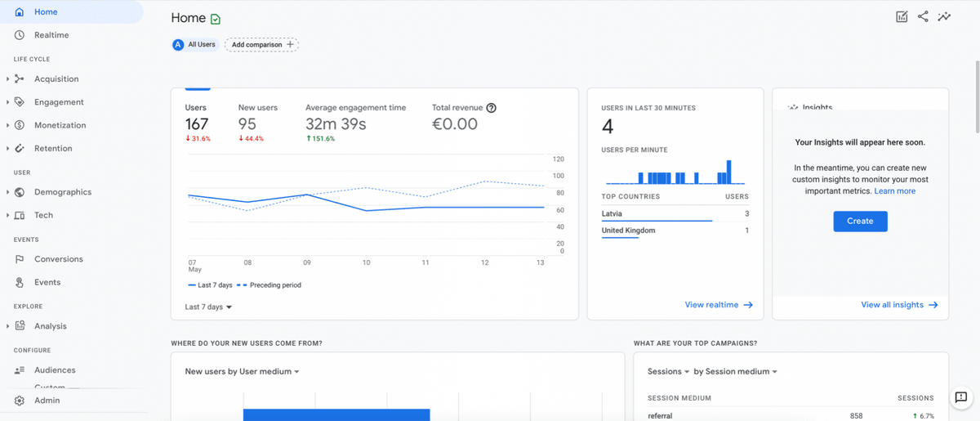Click the United Kingdom country row
The width and height of the screenshot is (980, 421).
pyautogui.click(x=675, y=231)
